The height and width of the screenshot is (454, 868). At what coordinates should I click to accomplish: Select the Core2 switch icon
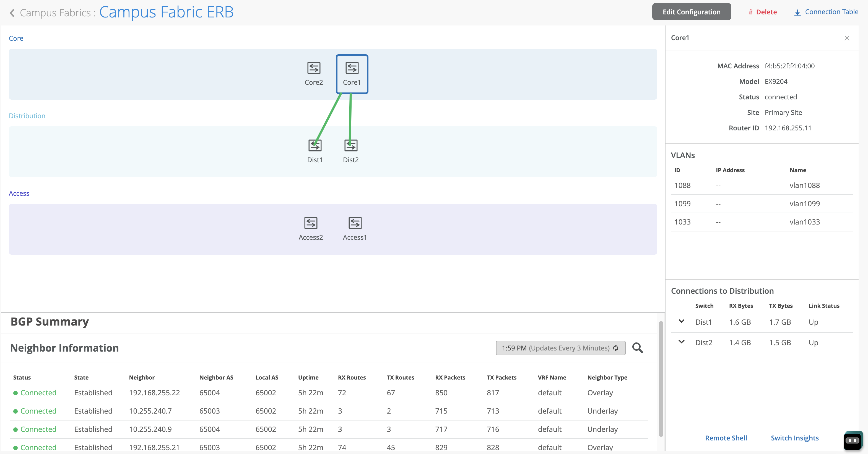click(313, 68)
